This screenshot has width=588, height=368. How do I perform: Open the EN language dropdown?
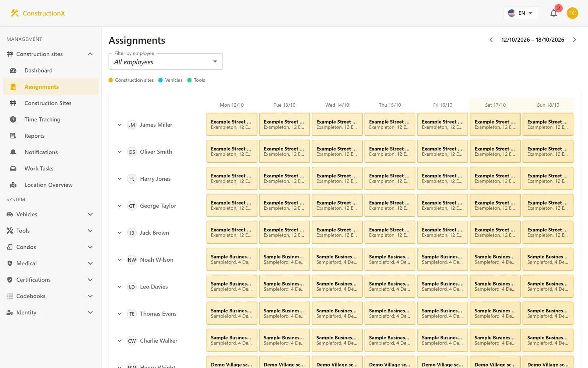[521, 13]
